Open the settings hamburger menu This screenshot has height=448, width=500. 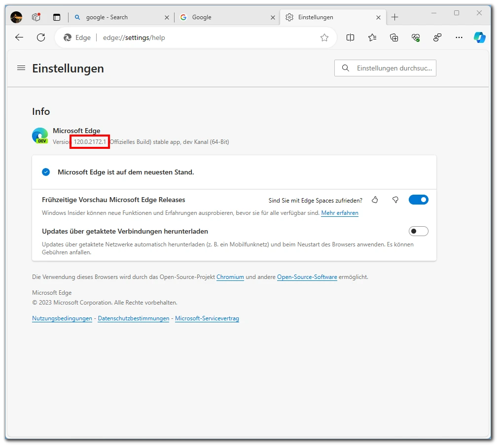point(21,68)
